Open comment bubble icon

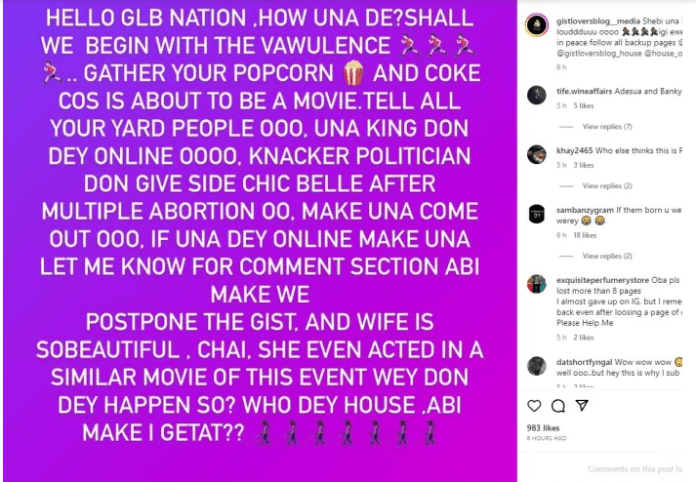pyautogui.click(x=558, y=406)
